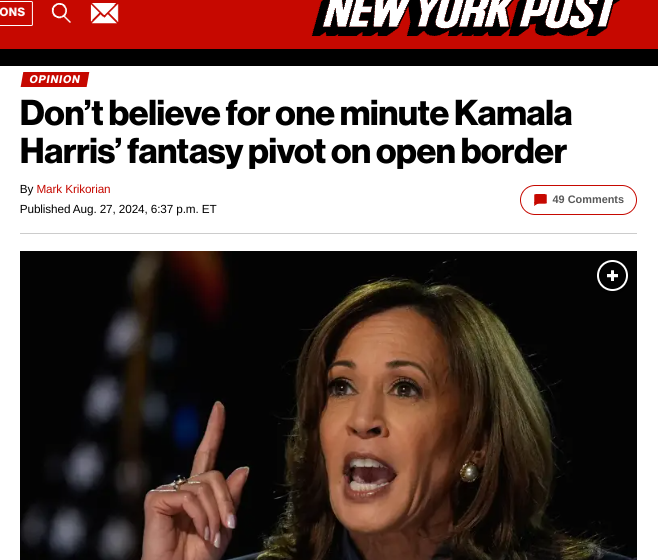658x560 pixels.
Task: Click the envelope email newsletter icon
Action: pyautogui.click(x=104, y=13)
